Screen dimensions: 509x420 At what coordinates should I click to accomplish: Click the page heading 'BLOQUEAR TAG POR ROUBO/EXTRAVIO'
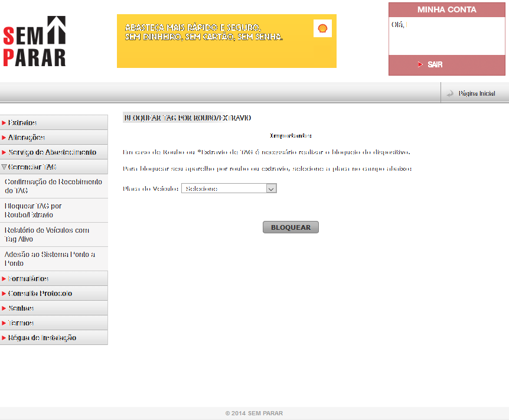pyautogui.click(x=188, y=118)
